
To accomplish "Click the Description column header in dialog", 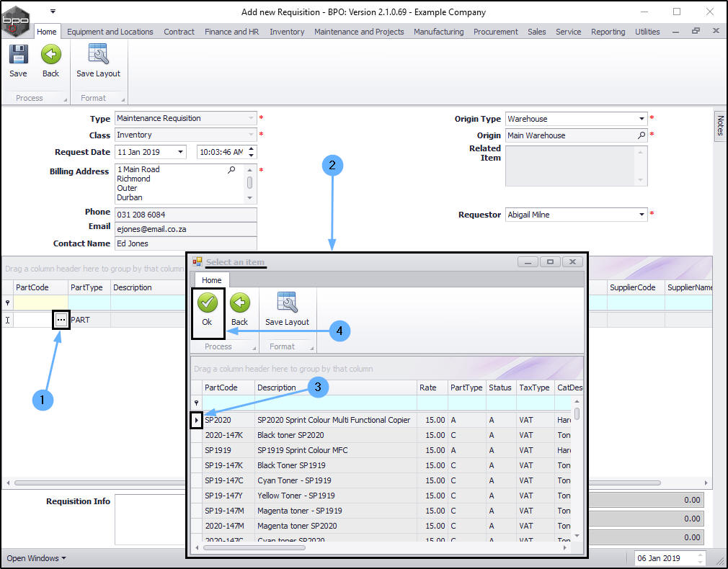I will click(277, 387).
